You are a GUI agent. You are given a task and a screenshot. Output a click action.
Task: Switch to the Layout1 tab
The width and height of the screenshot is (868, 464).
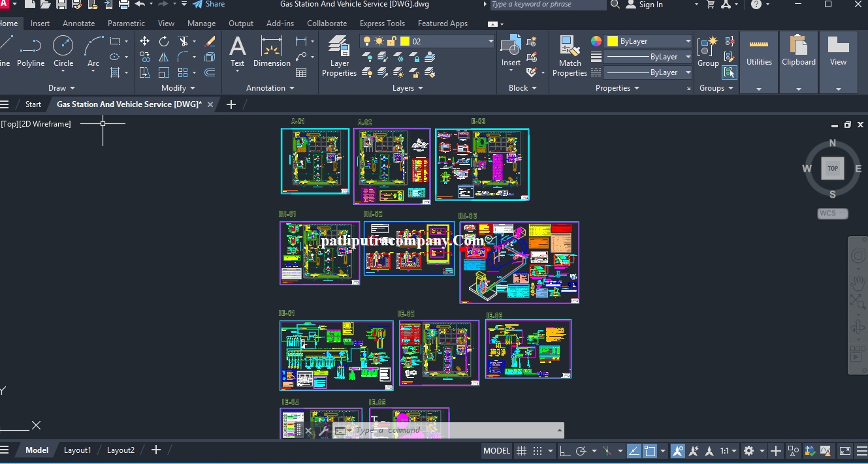point(77,450)
